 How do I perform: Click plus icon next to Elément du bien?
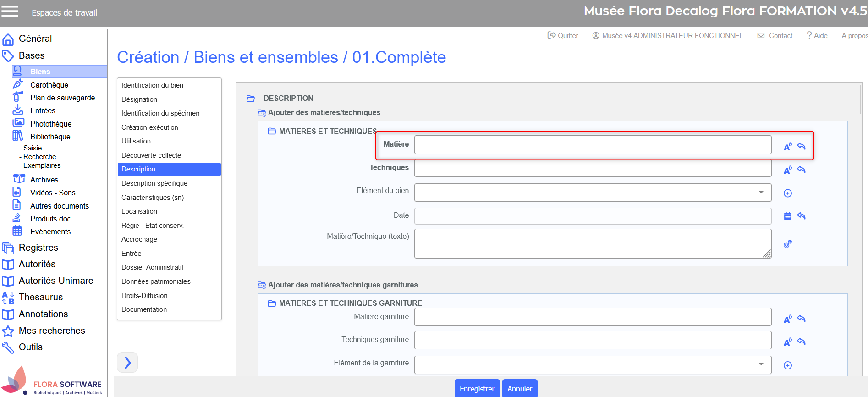(x=787, y=193)
